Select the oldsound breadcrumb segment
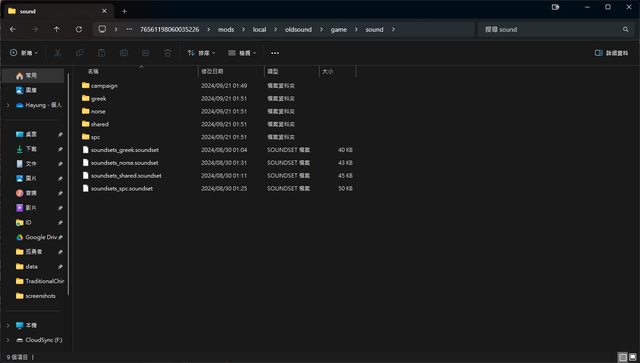Screen dimensions: 640x363 pos(298,29)
